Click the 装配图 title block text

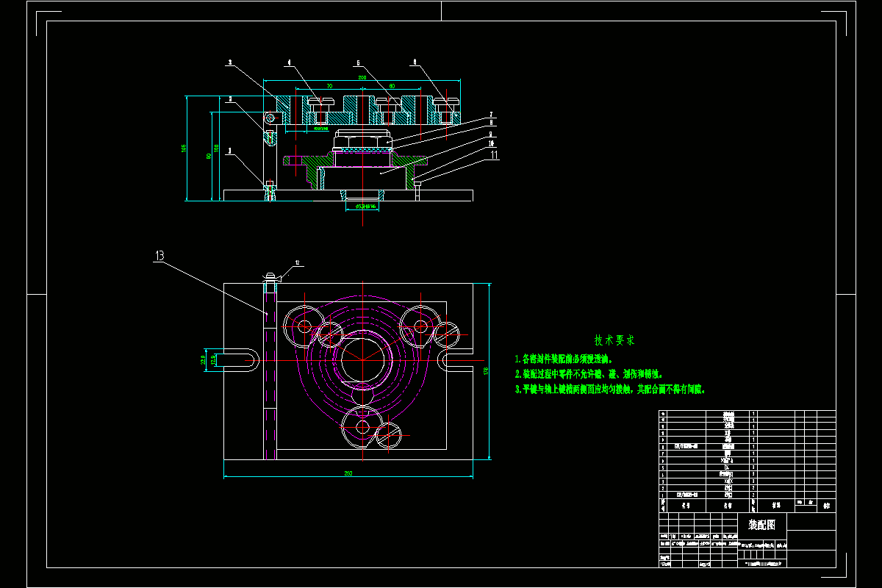(x=761, y=526)
